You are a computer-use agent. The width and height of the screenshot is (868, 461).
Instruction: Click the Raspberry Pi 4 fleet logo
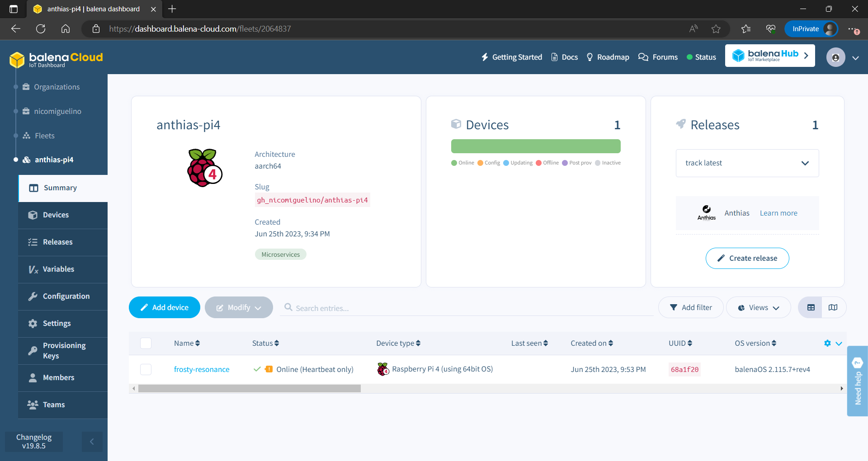coord(205,168)
